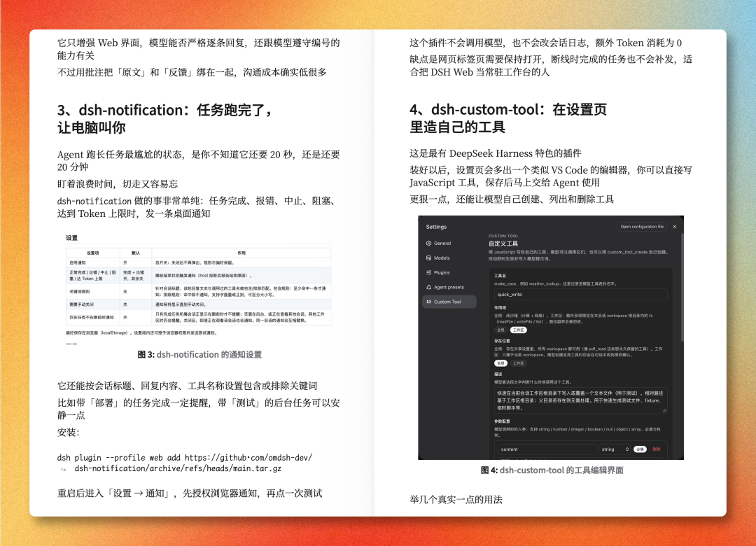This screenshot has width=756, height=546.
Task: Click the content parameter name field
Action: pyautogui.click(x=546, y=449)
